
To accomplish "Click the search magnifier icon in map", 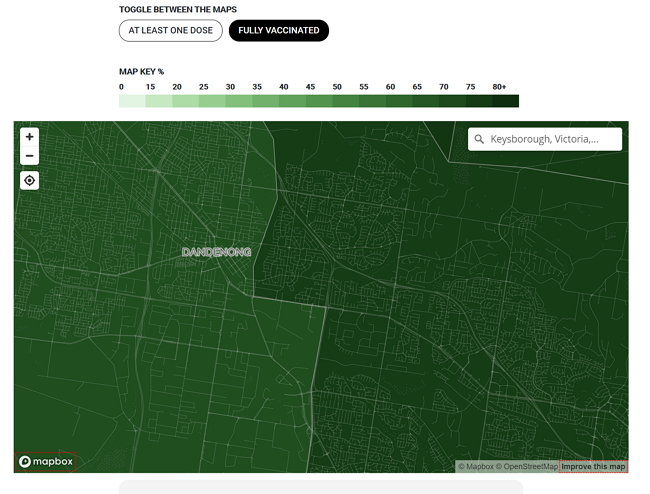I will pos(479,139).
